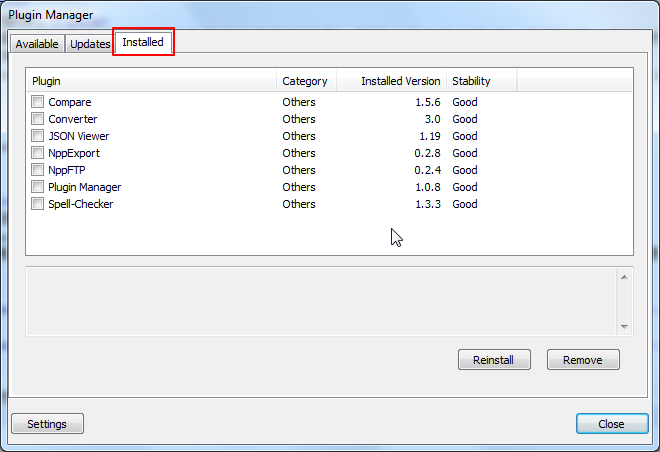The width and height of the screenshot is (660, 452).
Task: Tick the Converter plugin checkbox
Action: point(38,119)
